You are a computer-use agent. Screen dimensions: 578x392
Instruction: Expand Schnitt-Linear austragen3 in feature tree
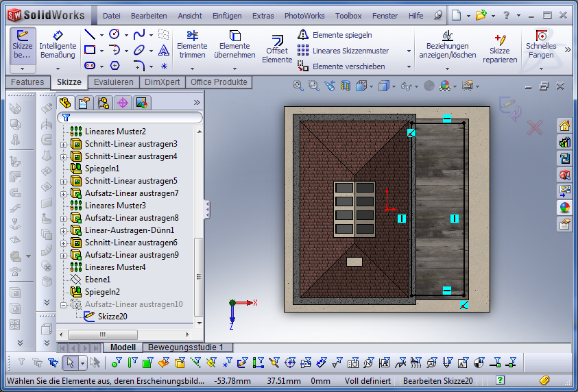tap(64, 144)
